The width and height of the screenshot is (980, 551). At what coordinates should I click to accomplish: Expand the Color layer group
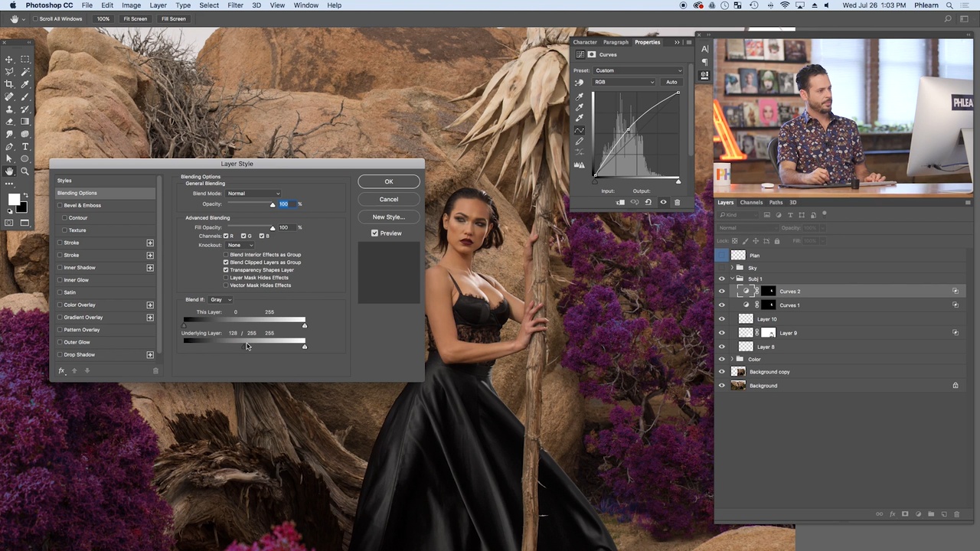(x=732, y=359)
